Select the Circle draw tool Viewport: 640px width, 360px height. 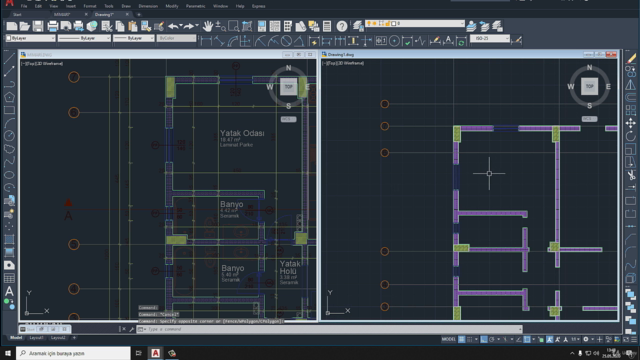(x=9, y=136)
